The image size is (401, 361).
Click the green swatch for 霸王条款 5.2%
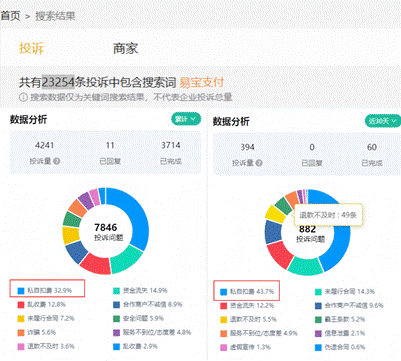coord(318,320)
